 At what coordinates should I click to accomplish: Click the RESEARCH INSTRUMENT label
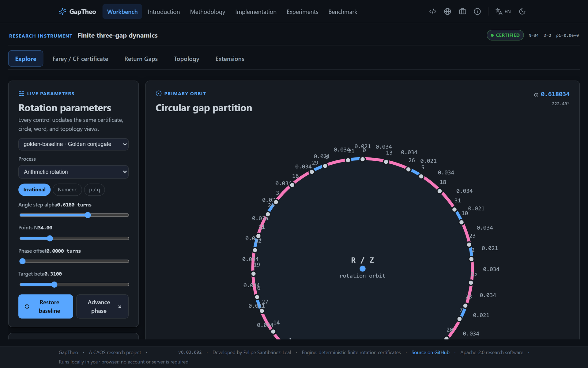click(41, 36)
